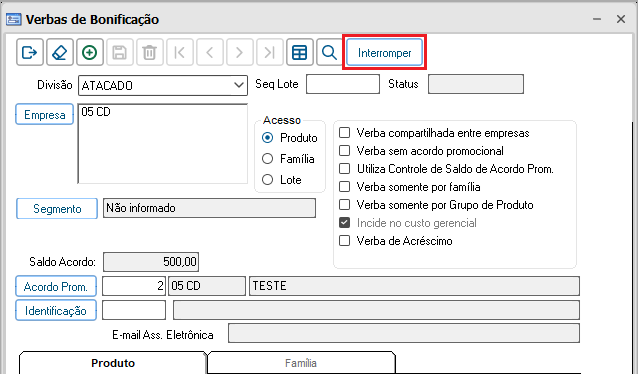Open the Divisão ATACADO dropdown
Viewport: 638px width, 374px height.
[163, 85]
